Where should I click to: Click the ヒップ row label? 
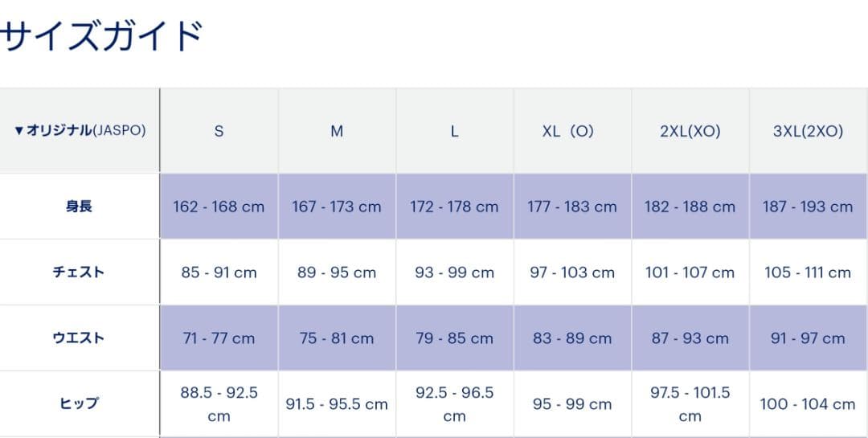pos(79,403)
